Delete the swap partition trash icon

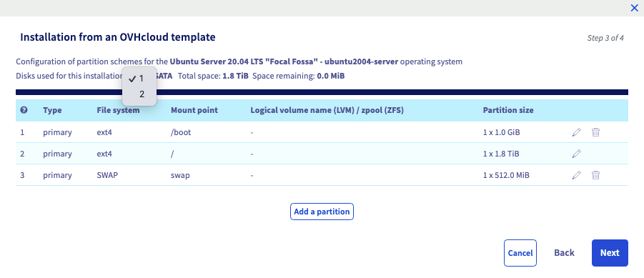point(595,175)
